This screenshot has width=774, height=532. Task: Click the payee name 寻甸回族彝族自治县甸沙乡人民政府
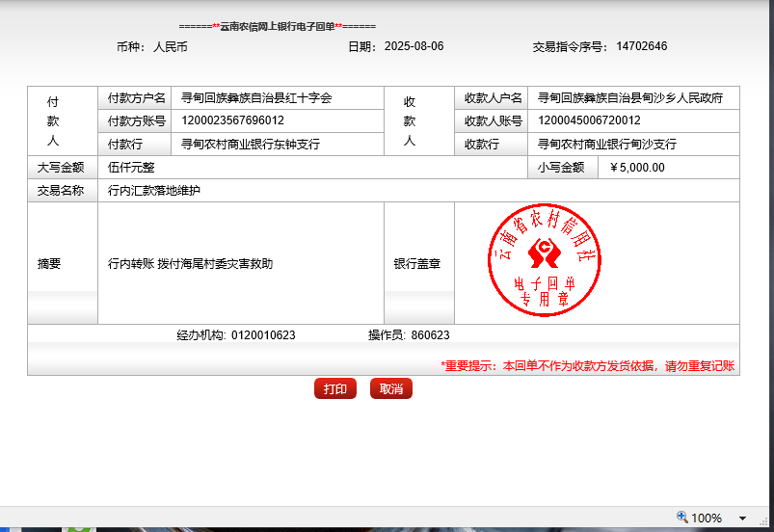(x=629, y=98)
